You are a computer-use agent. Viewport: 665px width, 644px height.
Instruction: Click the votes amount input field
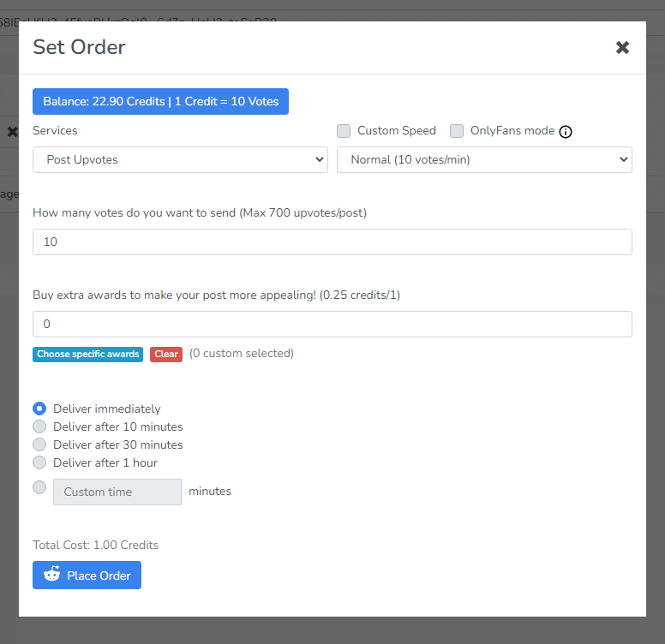(x=332, y=241)
